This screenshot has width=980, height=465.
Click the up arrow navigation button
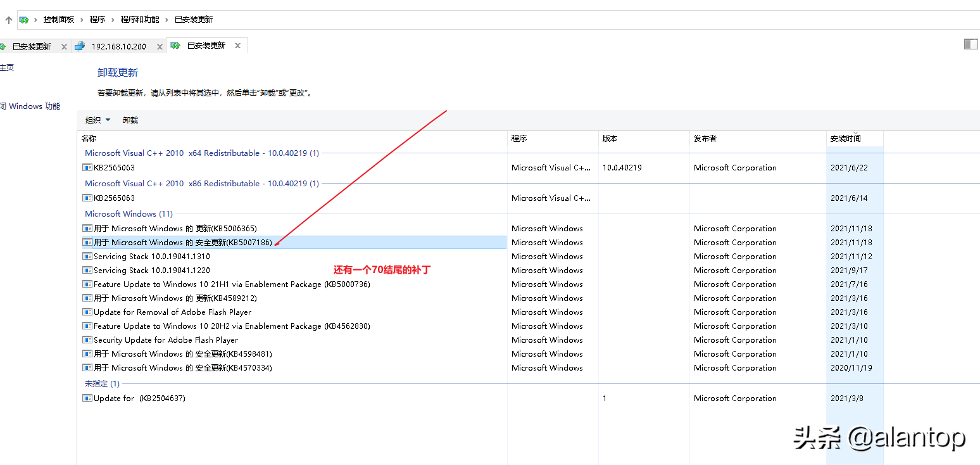point(8,20)
